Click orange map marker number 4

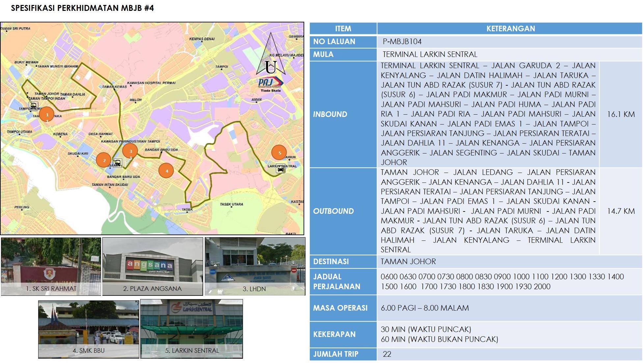click(166, 171)
